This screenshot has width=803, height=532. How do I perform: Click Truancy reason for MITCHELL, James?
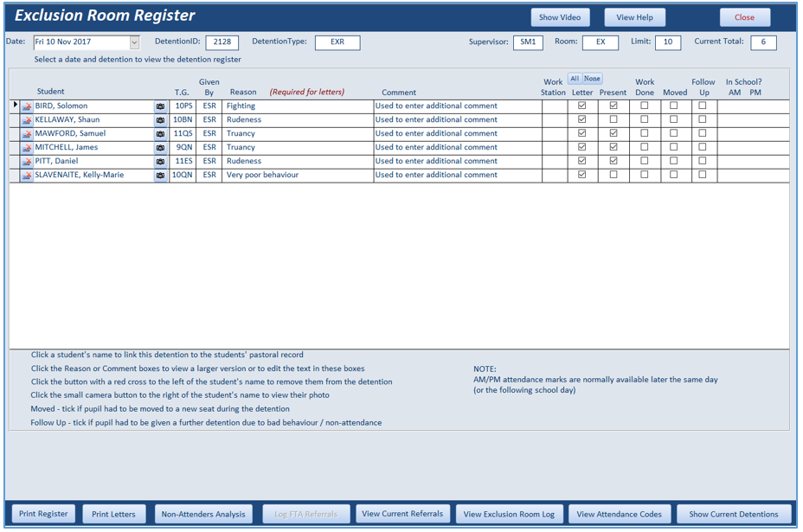(298, 148)
